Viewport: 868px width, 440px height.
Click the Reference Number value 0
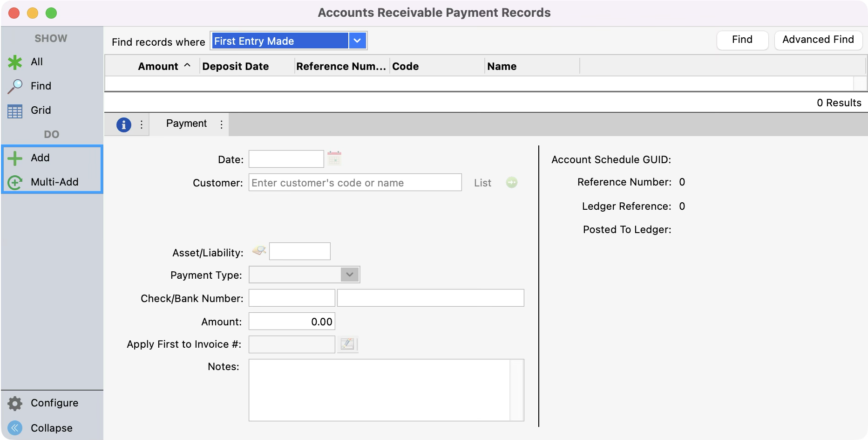pos(682,182)
